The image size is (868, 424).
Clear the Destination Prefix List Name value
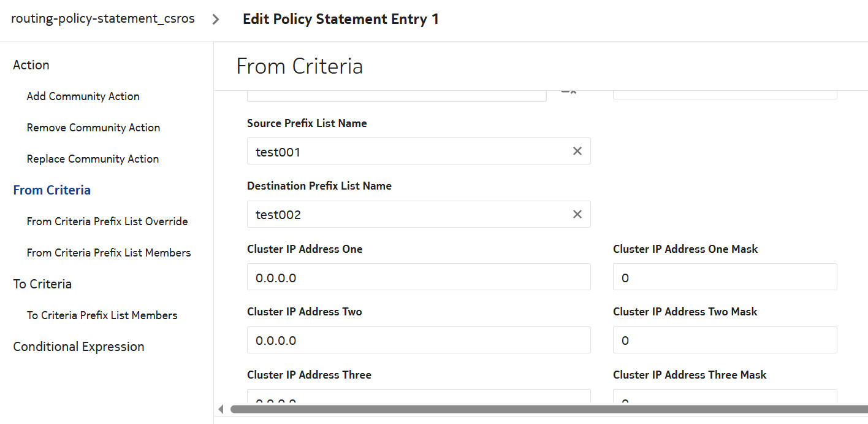[577, 214]
